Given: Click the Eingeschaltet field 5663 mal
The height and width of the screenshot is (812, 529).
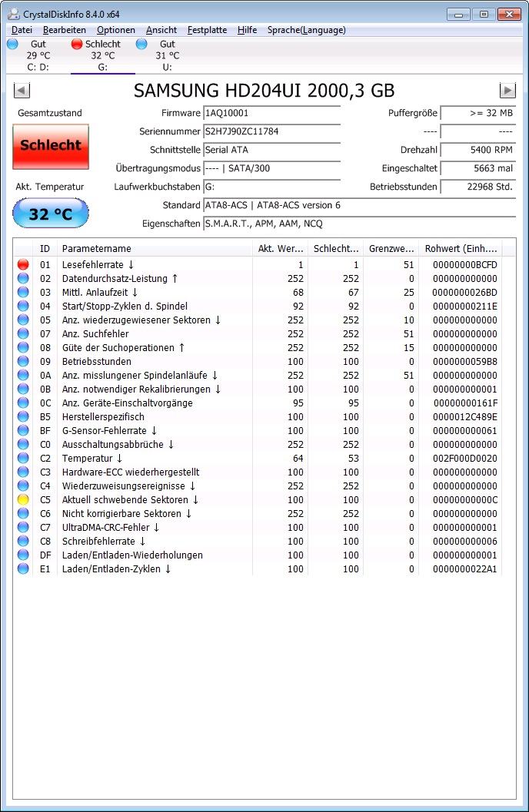Looking at the screenshot, I should point(478,168).
